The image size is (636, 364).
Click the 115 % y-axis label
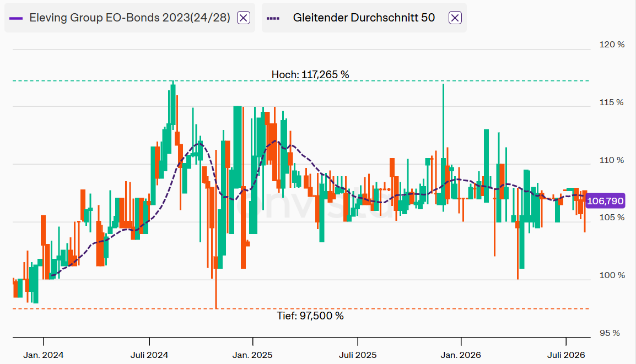[x=612, y=102]
